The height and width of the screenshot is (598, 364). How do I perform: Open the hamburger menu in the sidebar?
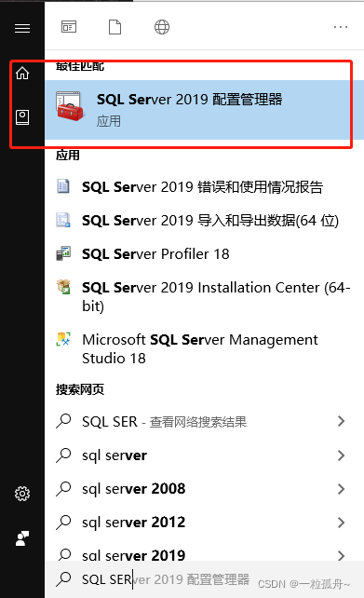click(22, 28)
